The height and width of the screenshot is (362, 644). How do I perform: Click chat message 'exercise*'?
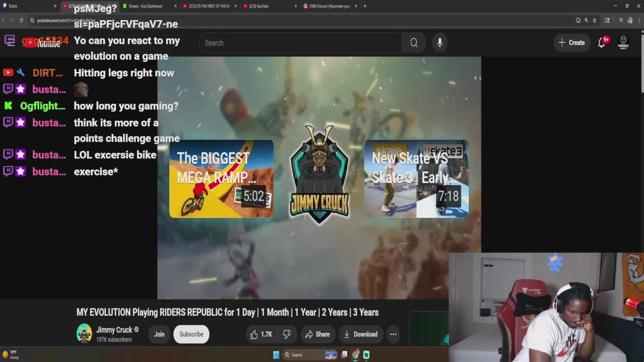[96, 172]
